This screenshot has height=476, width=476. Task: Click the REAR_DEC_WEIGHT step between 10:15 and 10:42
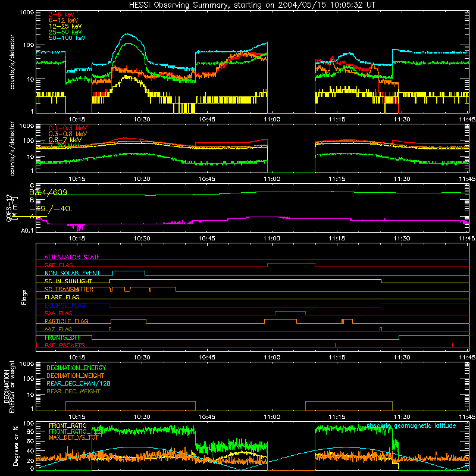(x=130, y=402)
